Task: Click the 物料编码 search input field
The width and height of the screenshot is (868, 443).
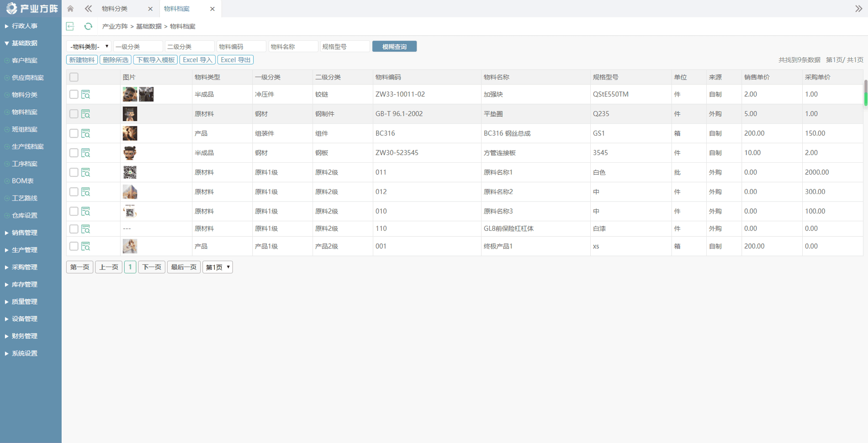Action: 241,47
